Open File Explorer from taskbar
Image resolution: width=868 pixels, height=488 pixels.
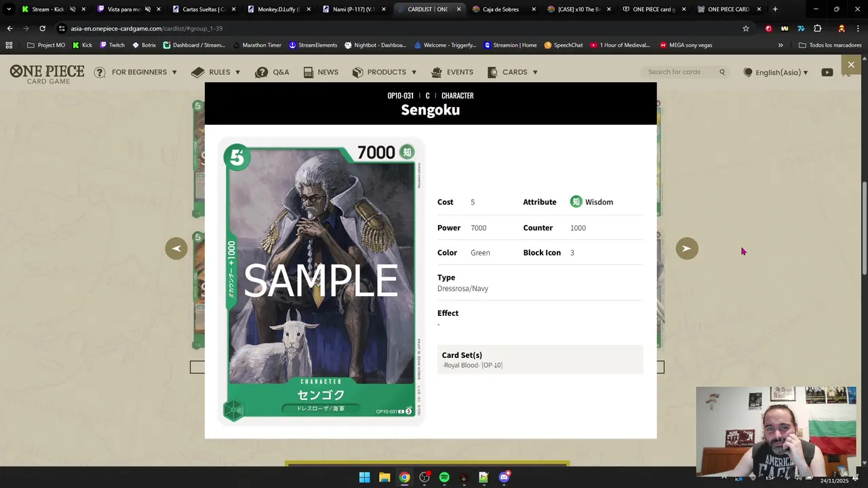(x=384, y=477)
